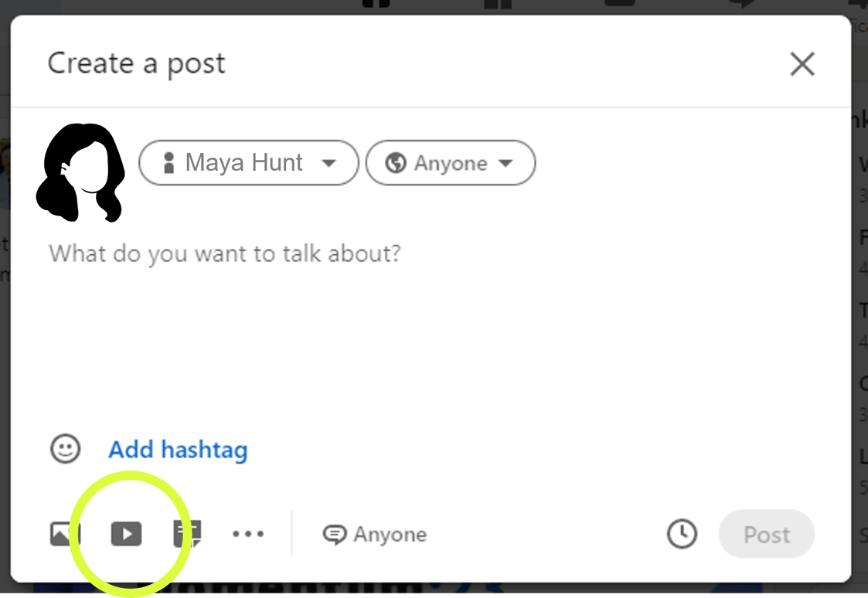
Task: Expand the arrow next to Maya Hunt
Action: coord(329,163)
